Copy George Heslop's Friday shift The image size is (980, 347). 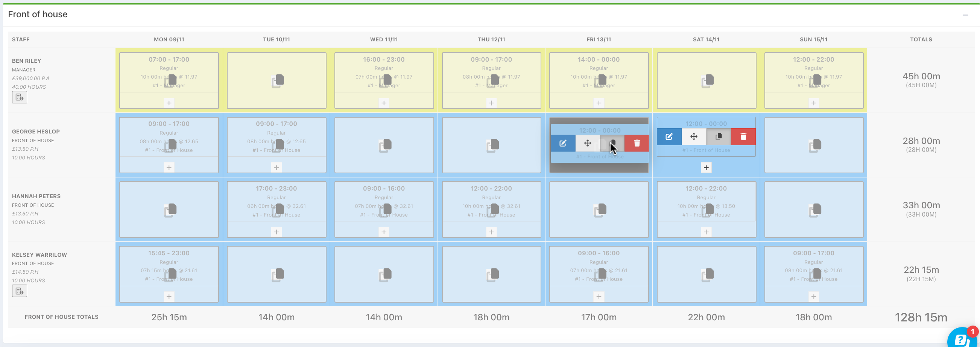tap(612, 143)
